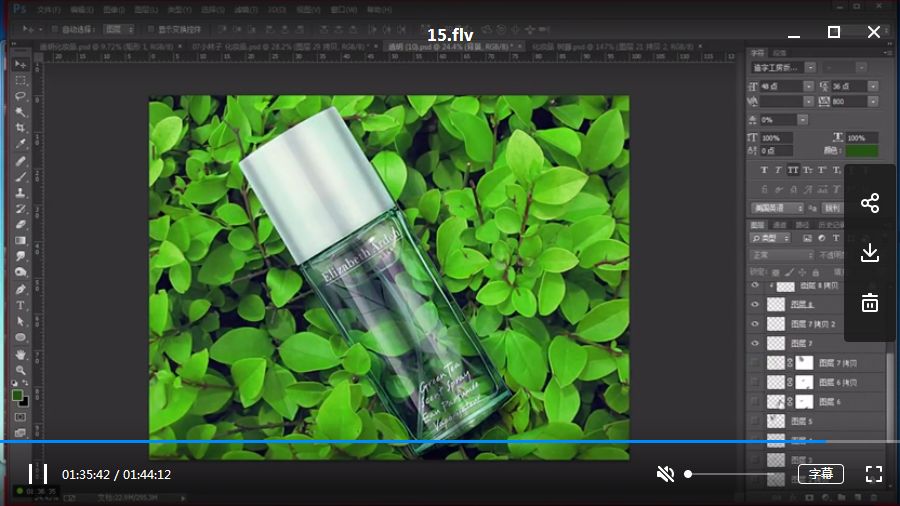Select the Eraser tool
The image size is (900, 506).
coord(20,225)
